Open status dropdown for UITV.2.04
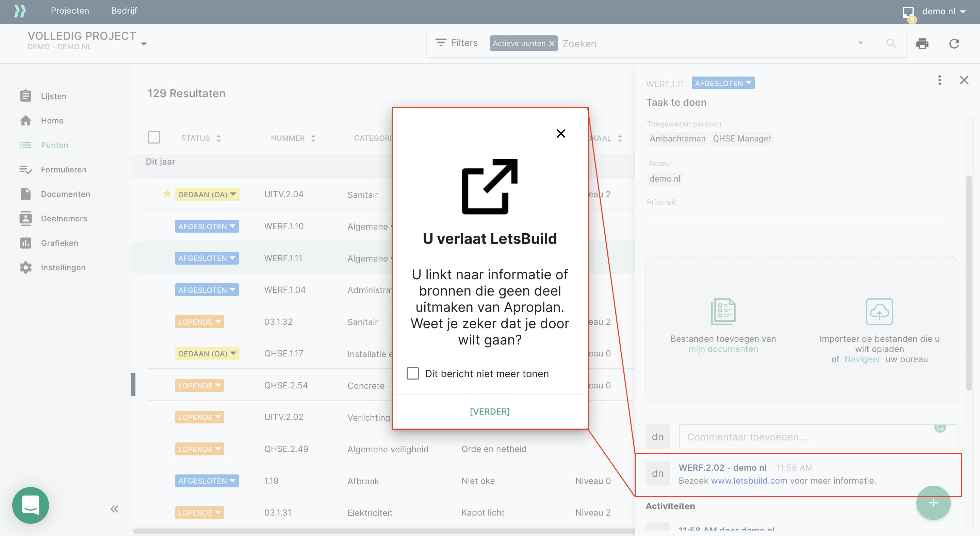 point(207,194)
